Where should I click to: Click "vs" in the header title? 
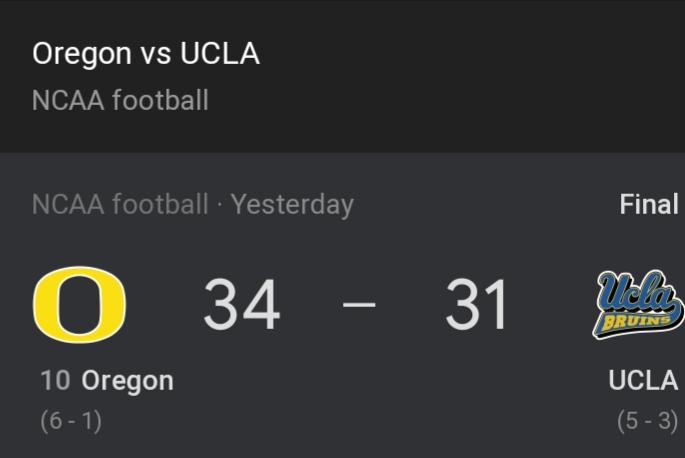click(156, 54)
